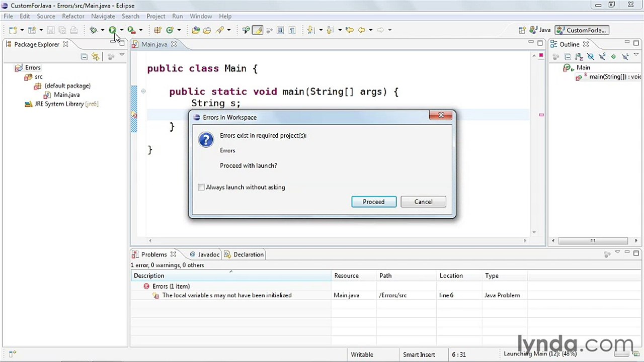Close the Errors in Workspace dialog

click(441, 116)
